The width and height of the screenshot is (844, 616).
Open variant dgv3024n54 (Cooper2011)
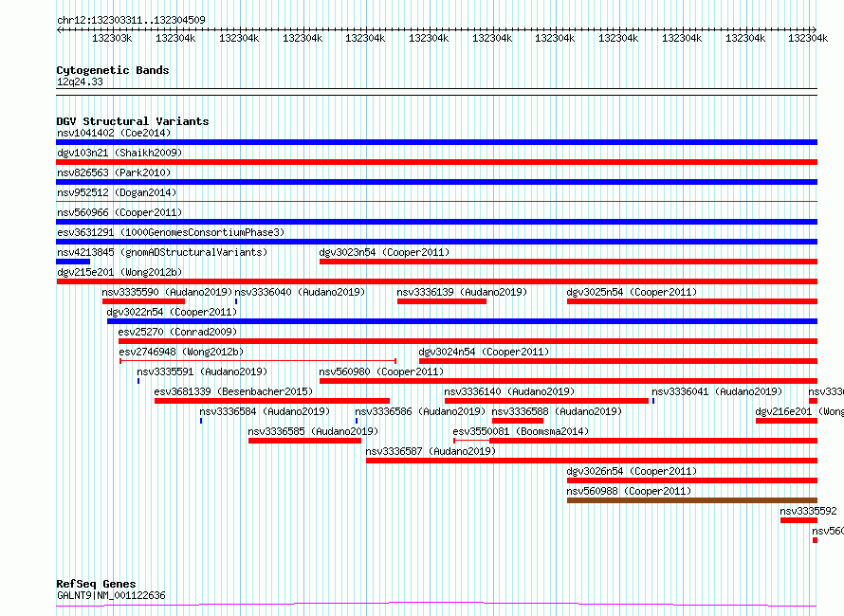[x=484, y=352]
